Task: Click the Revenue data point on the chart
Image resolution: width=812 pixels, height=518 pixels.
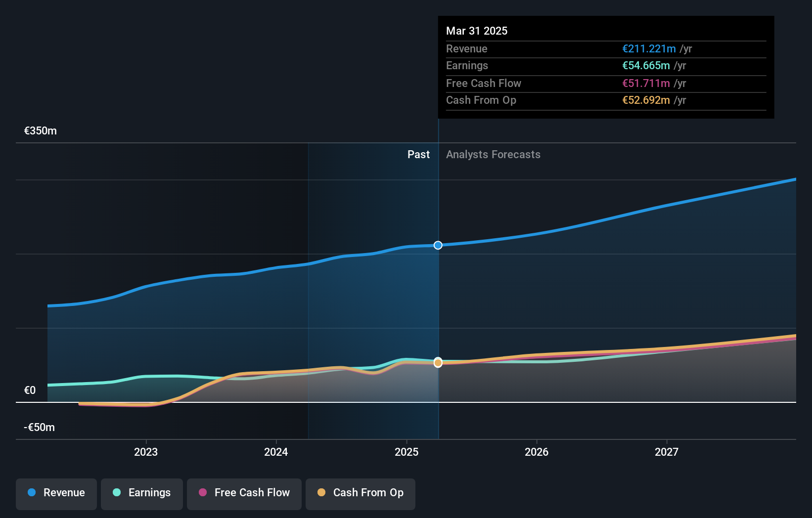Action: pyautogui.click(x=438, y=245)
